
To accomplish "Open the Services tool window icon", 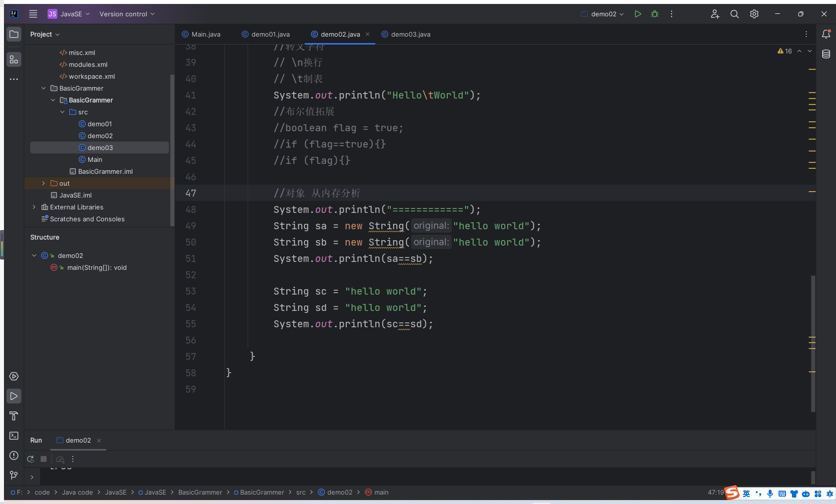I will click(x=14, y=376).
